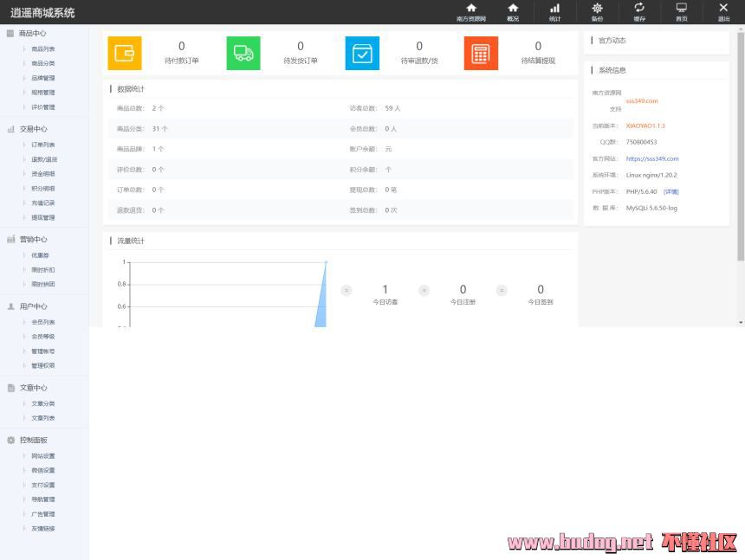Open 备份 gear icon in top bar

point(597,9)
